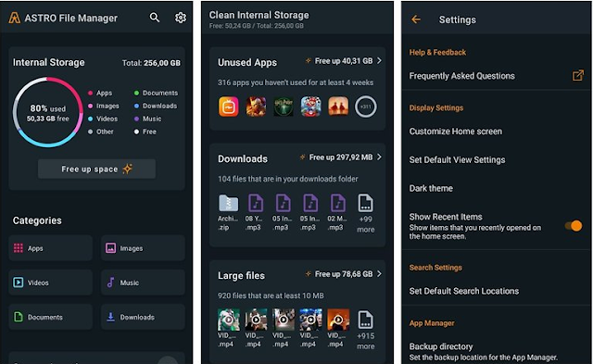Screen dimensions: 593x364
Task: Click the sparkle icon on Free up space
Action: click(128, 169)
